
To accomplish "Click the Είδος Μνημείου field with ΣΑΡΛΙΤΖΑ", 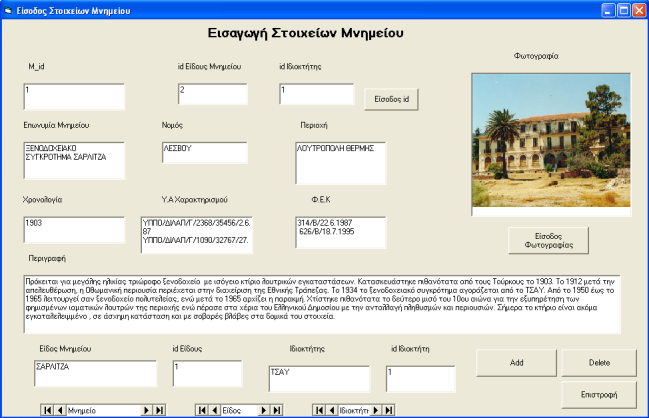I will pyautogui.click(x=96, y=373).
